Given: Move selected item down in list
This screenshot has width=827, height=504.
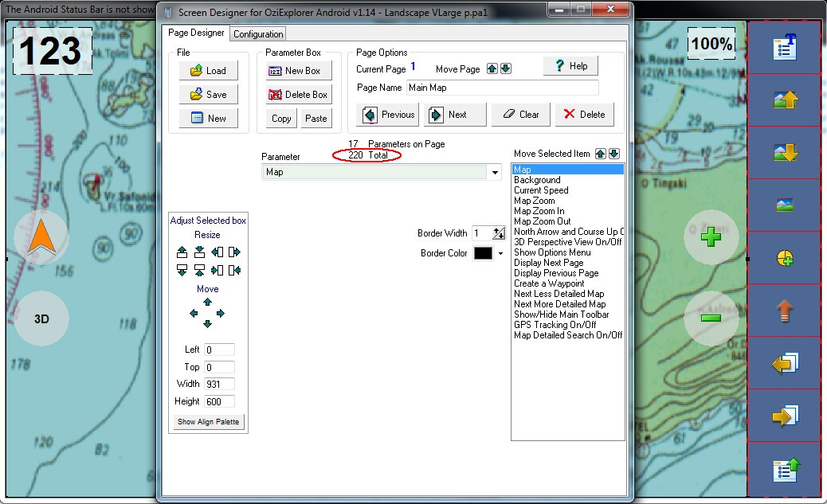Looking at the screenshot, I should (613, 154).
